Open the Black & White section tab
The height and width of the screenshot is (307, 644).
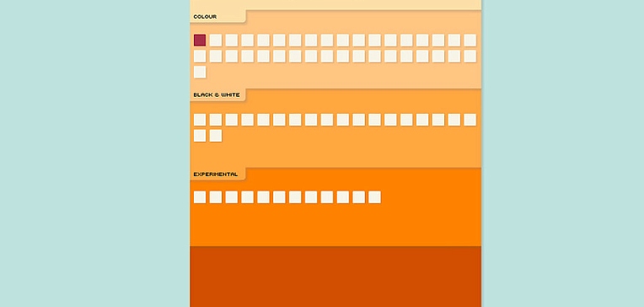217,95
